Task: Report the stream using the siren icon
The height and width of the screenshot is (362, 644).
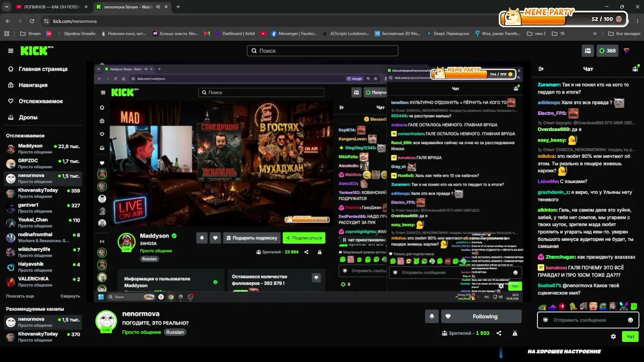Action: pos(515,333)
